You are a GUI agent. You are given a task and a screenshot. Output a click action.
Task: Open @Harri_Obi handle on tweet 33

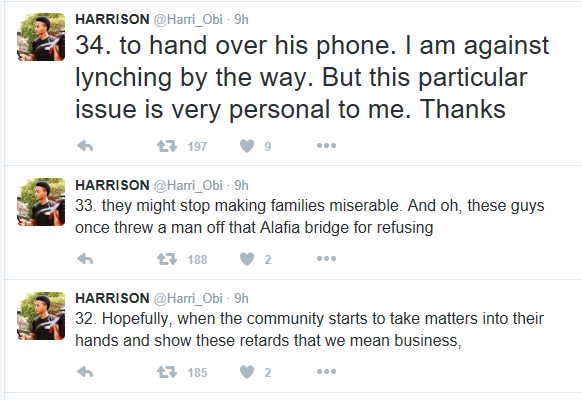[188, 186]
